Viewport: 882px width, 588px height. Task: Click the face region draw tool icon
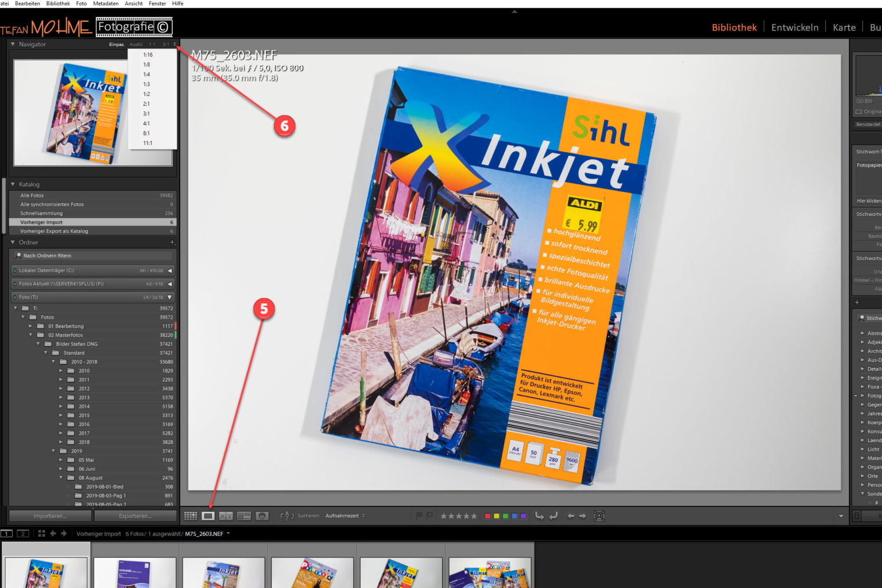[599, 516]
